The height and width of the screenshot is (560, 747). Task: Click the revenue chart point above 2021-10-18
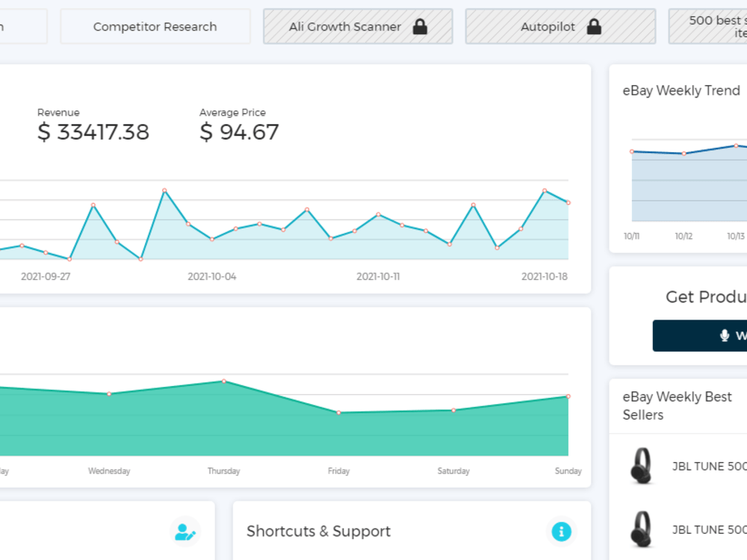[545, 190]
